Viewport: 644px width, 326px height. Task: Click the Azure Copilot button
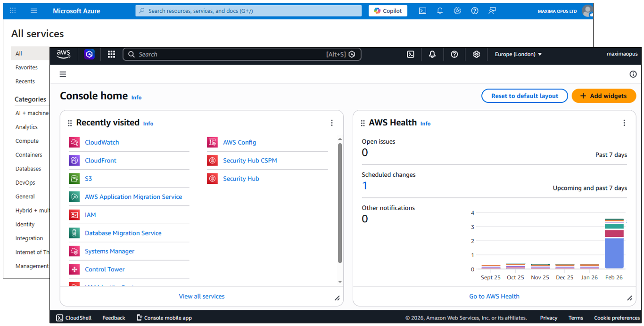click(388, 11)
